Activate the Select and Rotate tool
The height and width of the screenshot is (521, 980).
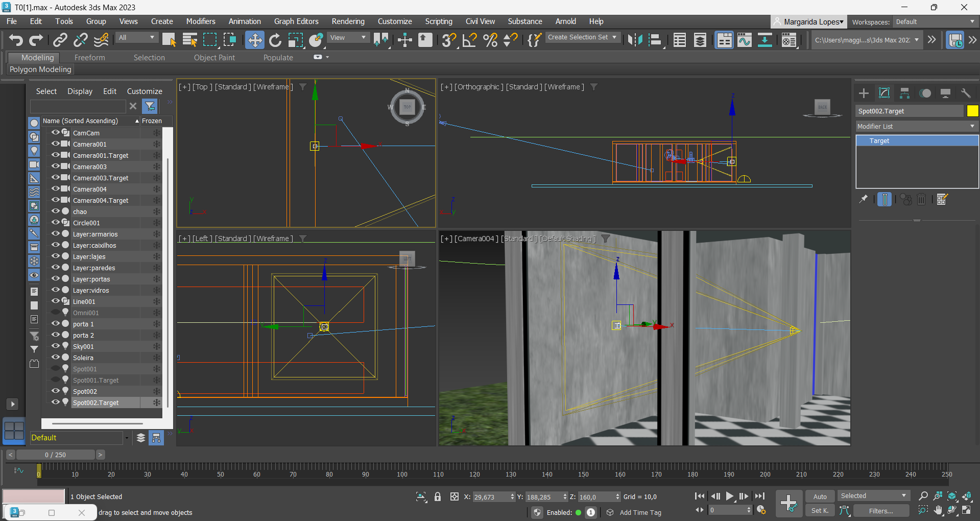pos(275,40)
